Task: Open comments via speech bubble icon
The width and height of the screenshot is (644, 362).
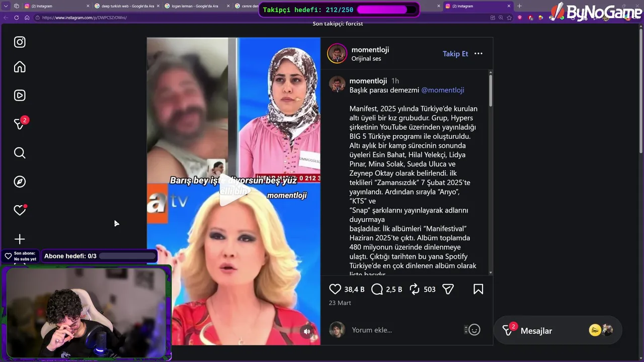Action: click(x=377, y=289)
